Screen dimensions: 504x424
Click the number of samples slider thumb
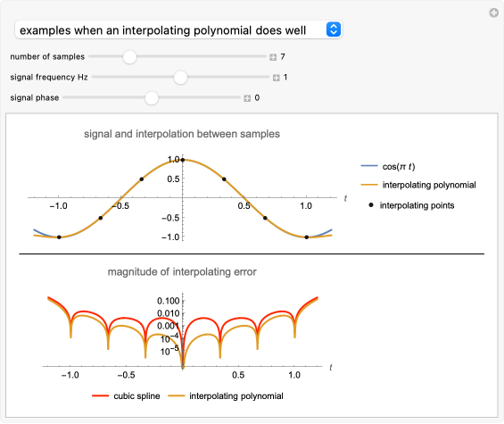129,57
